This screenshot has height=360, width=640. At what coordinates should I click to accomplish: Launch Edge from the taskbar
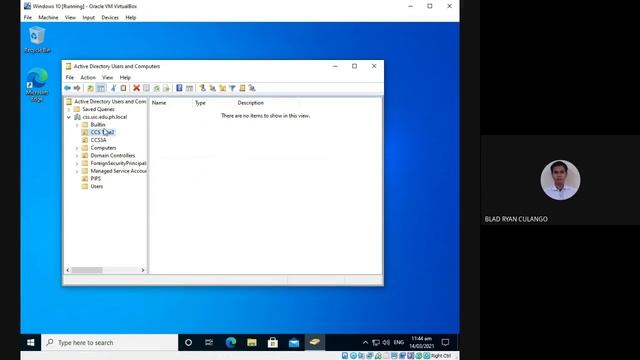231,342
